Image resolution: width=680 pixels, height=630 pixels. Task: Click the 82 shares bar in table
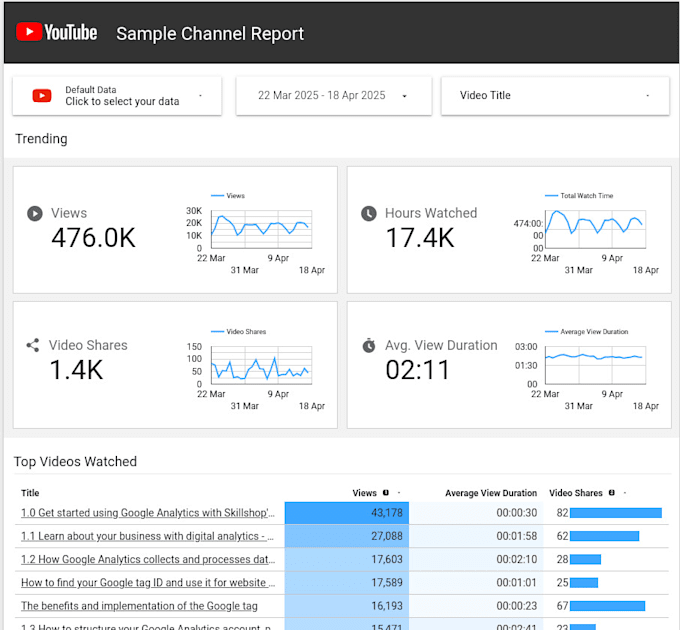pyautogui.click(x=616, y=513)
